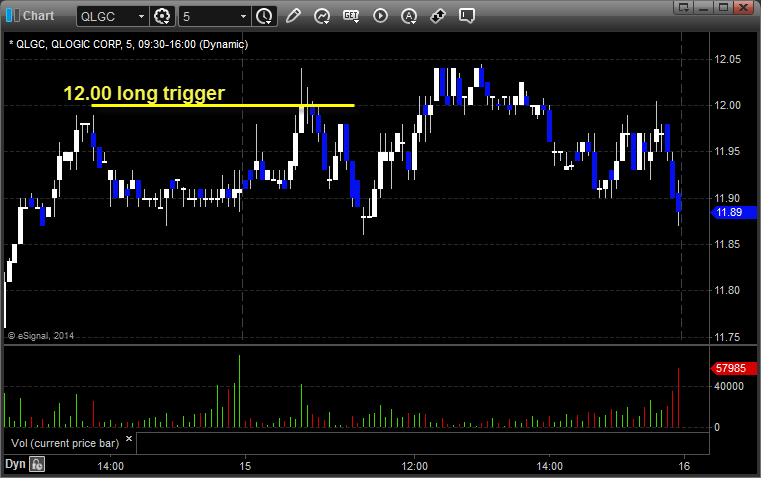
Task: Toggle the Dyn lock icon
Action: pos(37,464)
